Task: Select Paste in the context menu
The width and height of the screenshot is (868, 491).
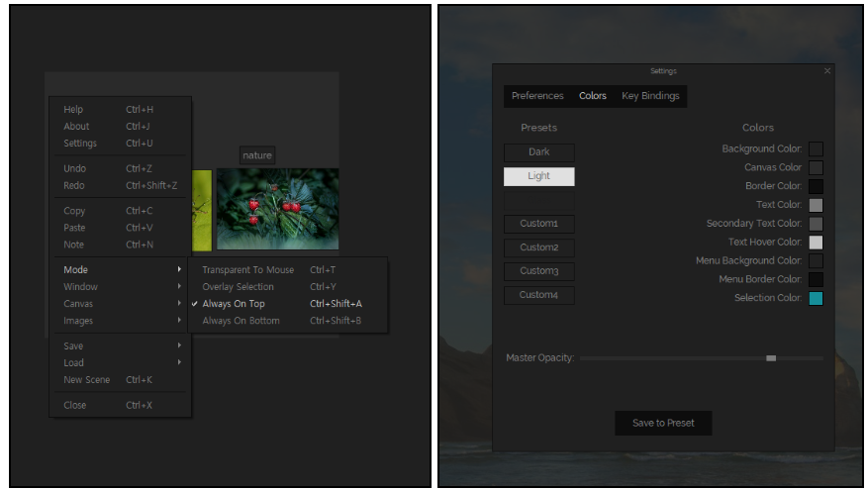Action: [120, 228]
